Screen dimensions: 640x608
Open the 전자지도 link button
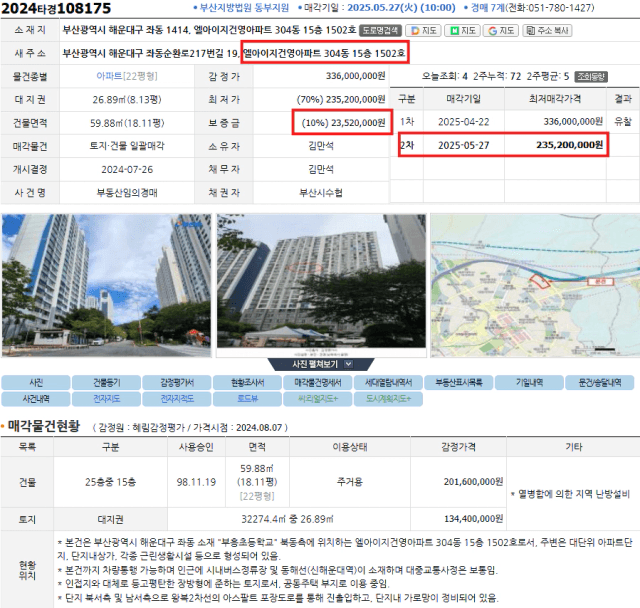(107, 399)
